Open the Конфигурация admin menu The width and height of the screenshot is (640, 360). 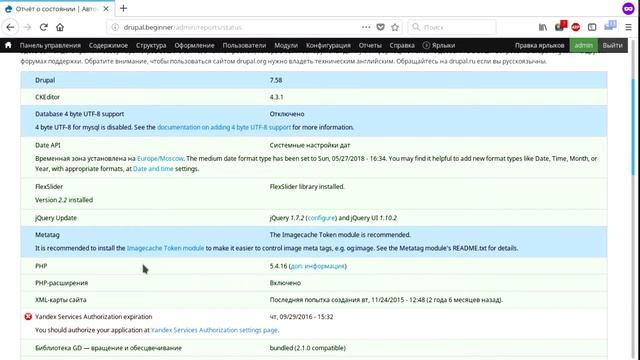(x=328, y=45)
